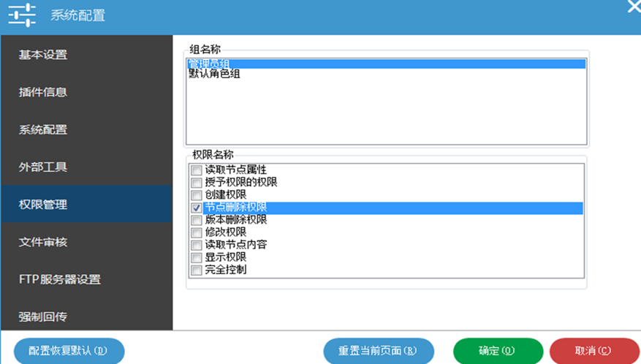641x364 pixels.
Task: Check the 版本删除权限 checkbox
Action: click(x=196, y=220)
